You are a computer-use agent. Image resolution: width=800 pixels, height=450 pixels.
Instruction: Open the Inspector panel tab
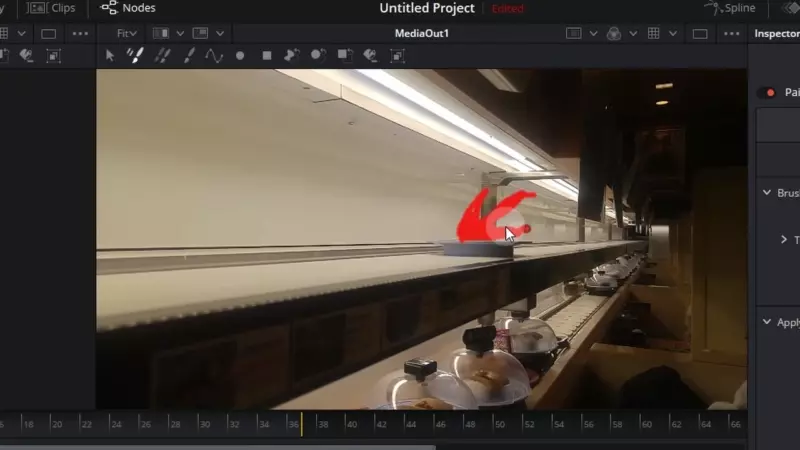(777, 34)
